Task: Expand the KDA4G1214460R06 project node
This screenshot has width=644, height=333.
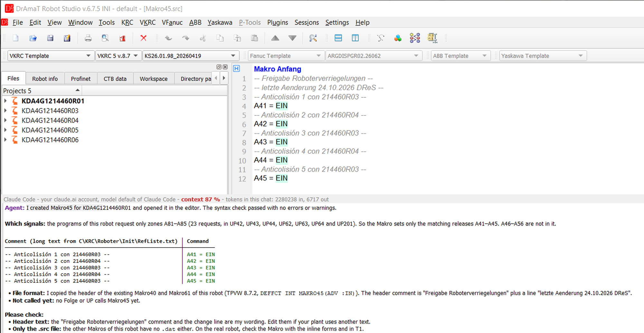Action: coord(5,140)
